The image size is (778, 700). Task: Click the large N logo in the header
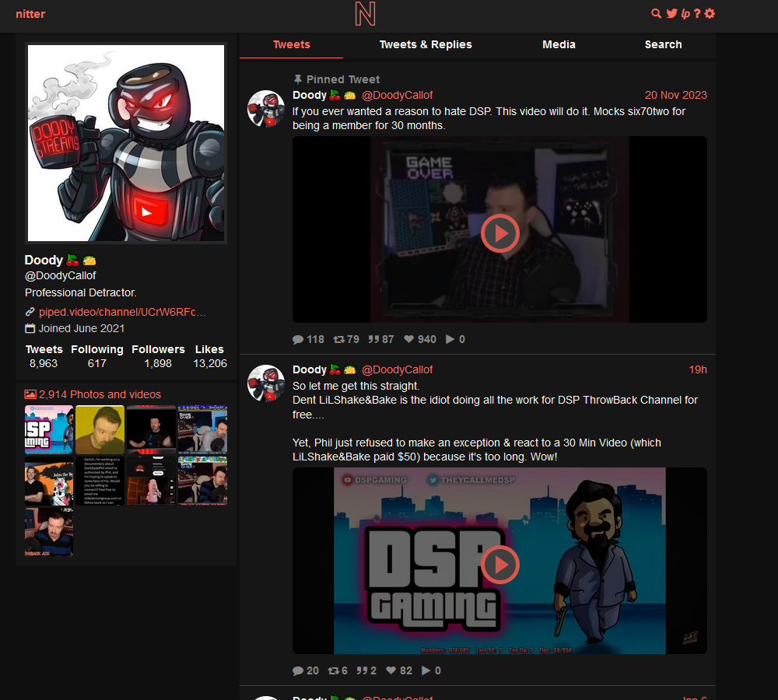(x=365, y=14)
